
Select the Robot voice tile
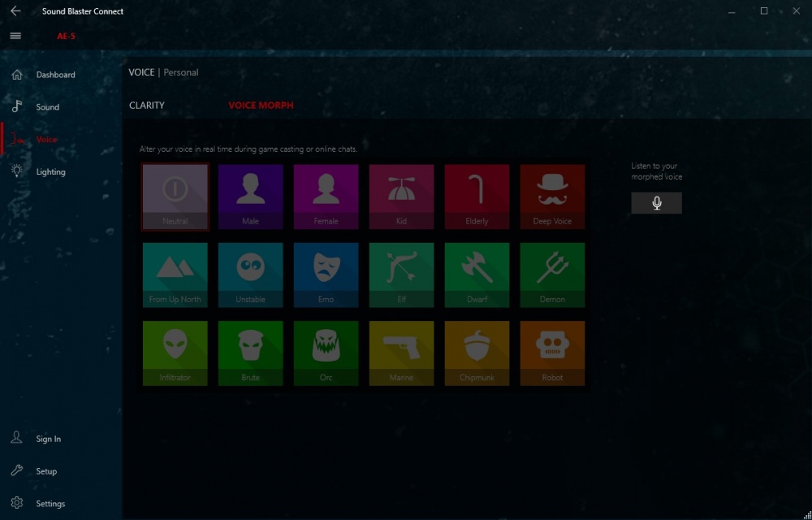coord(552,353)
